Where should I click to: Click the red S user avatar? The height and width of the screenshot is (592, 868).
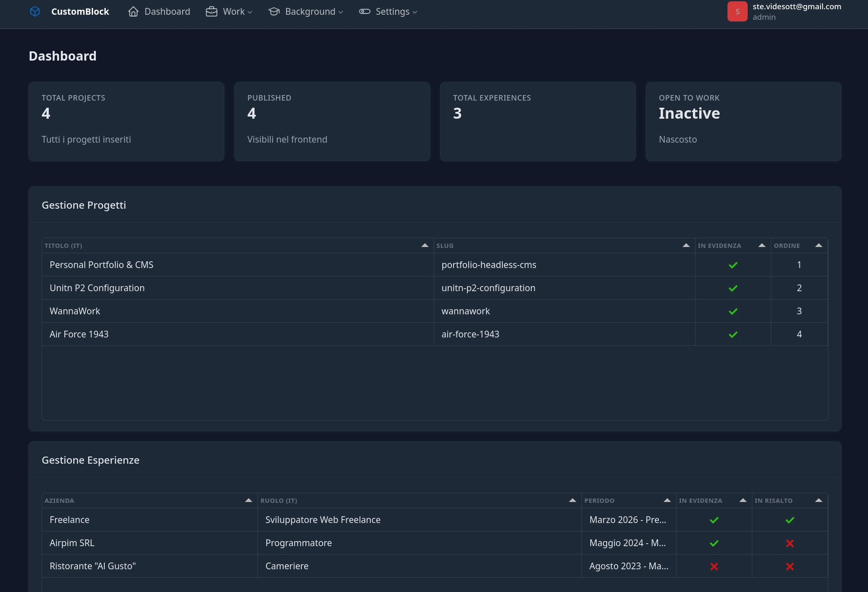tap(737, 11)
